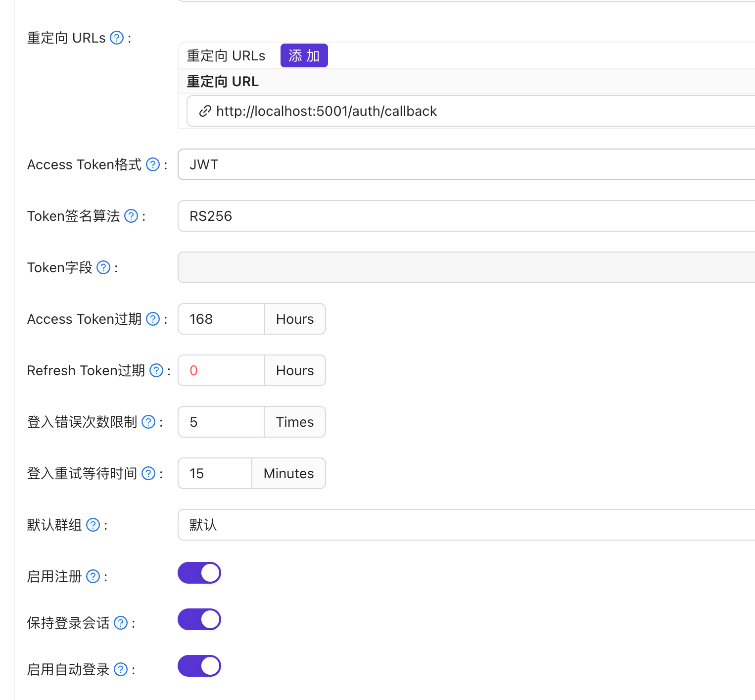Focus the Access Token过期 168 input
Image resolution: width=755 pixels, height=700 pixels.
tap(221, 319)
